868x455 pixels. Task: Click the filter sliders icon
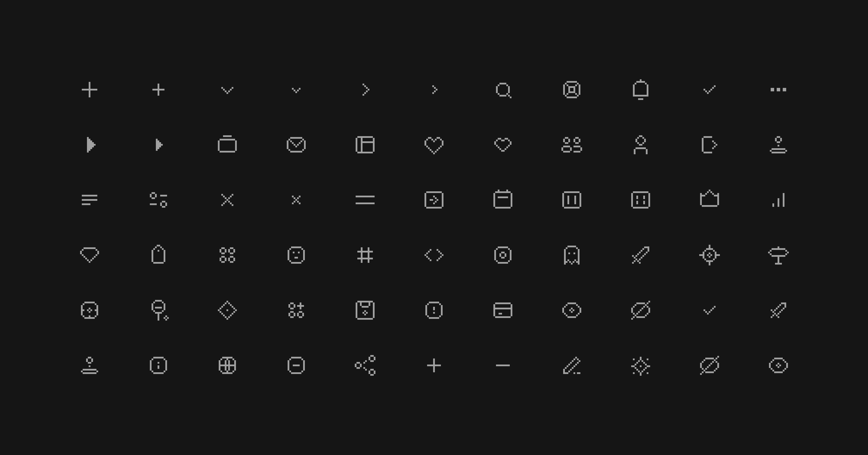click(x=158, y=200)
